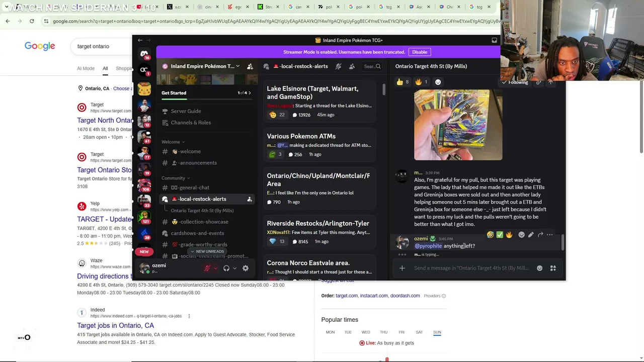Open Add Reaction picker on message toolbar
The width and height of the screenshot is (644, 362).
521,235
